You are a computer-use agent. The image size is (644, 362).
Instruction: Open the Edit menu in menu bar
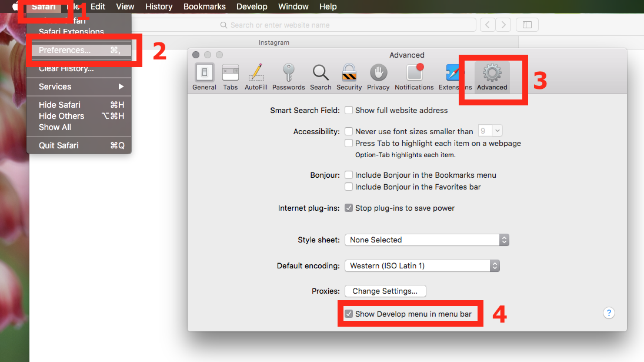pos(98,6)
